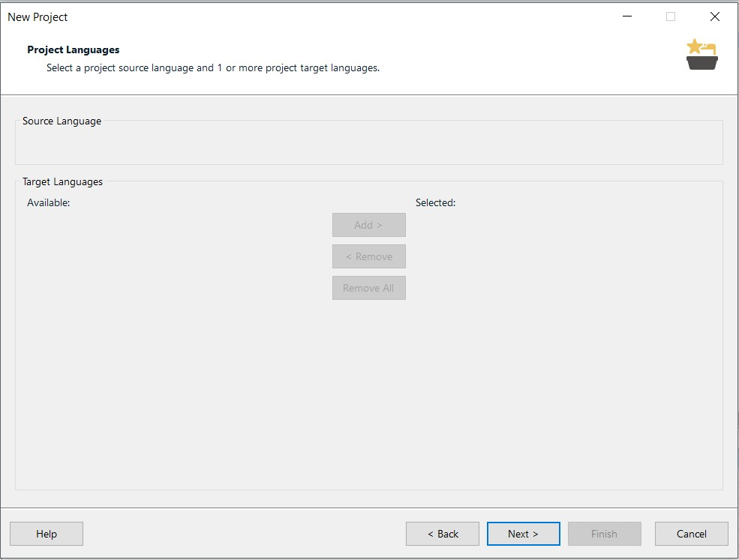Open Help for this wizard page

(47, 534)
